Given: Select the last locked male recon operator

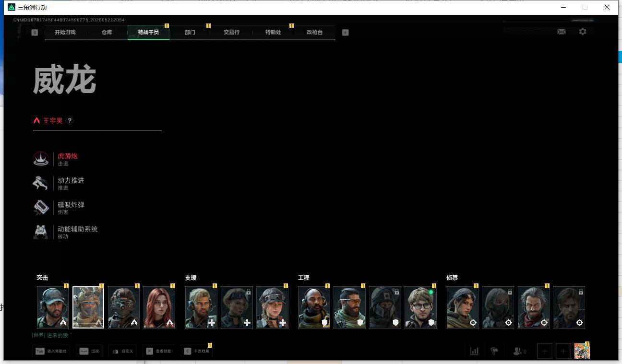Looking at the screenshot, I should (569, 307).
